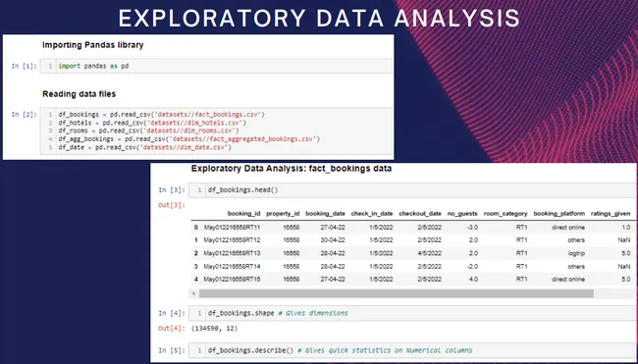Click the df_date read_csv code line
Viewport: 638px width, 364px height.
coord(145,147)
